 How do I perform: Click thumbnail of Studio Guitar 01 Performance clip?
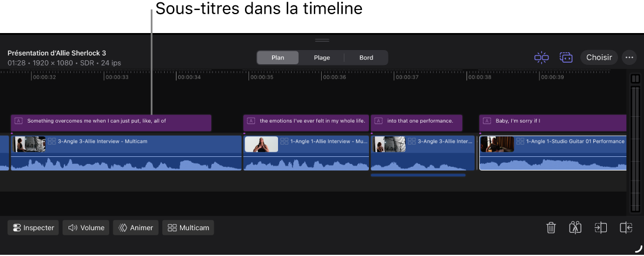point(497,145)
